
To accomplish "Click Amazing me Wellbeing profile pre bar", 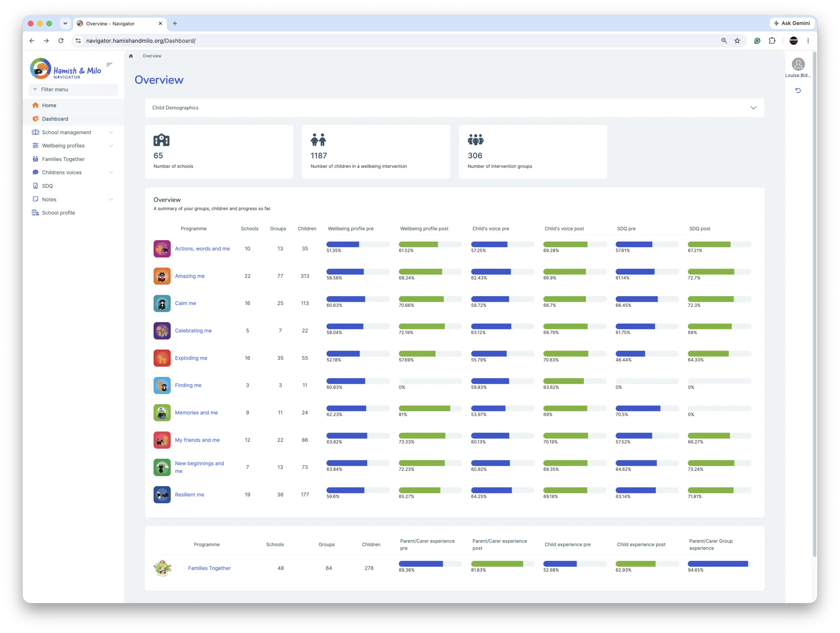I will pos(358,272).
